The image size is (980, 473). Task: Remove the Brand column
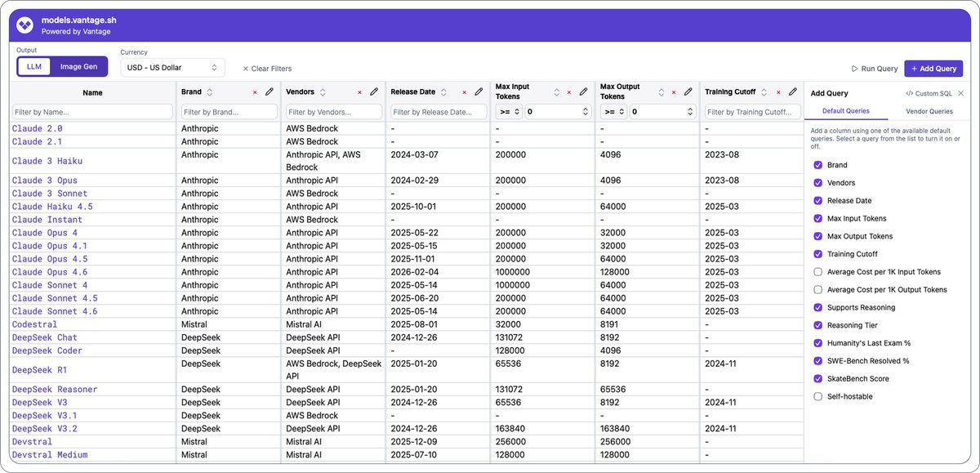click(x=255, y=92)
